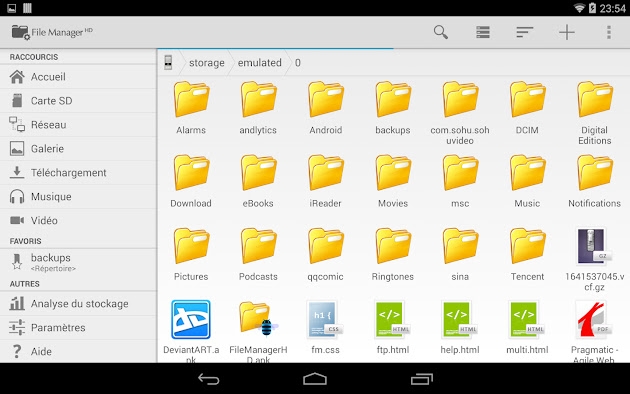The width and height of the screenshot is (630, 394).
Task: Switch view mode with list icon
Action: pos(483,32)
